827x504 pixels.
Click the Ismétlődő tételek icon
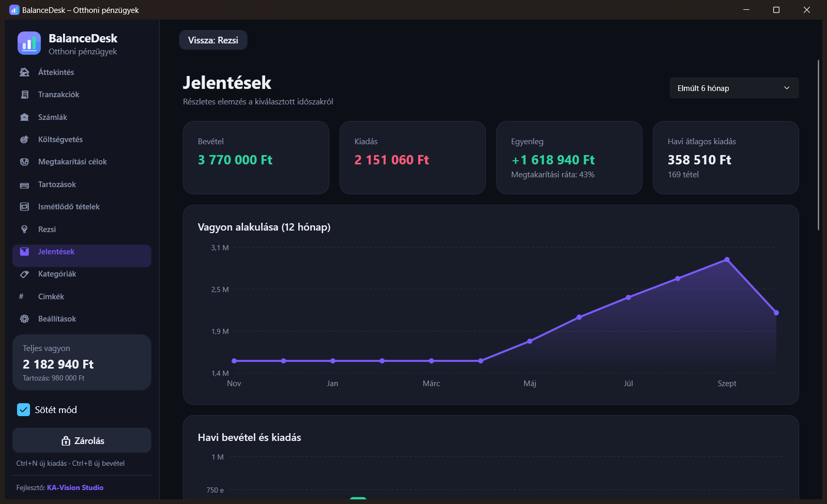24,207
